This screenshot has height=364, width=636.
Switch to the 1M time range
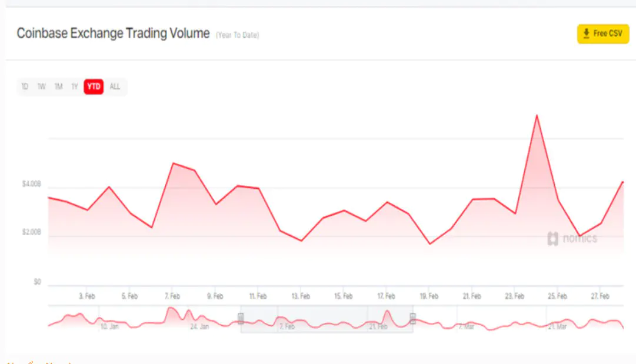point(58,86)
